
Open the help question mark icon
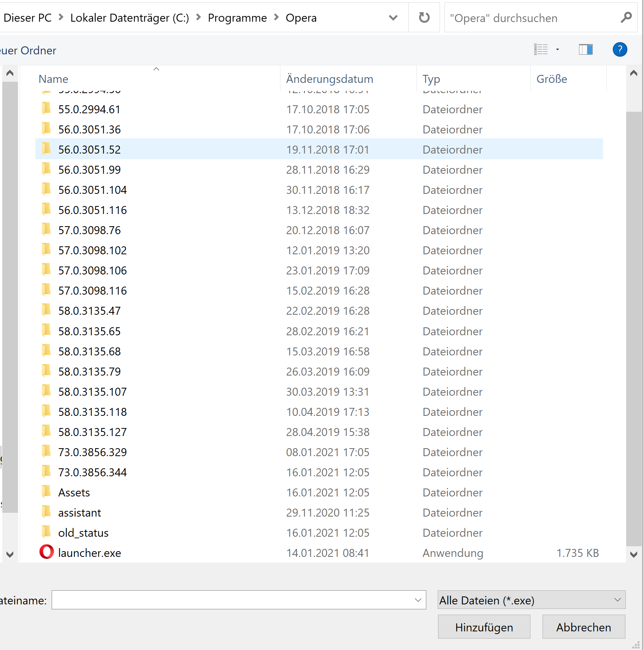(620, 49)
